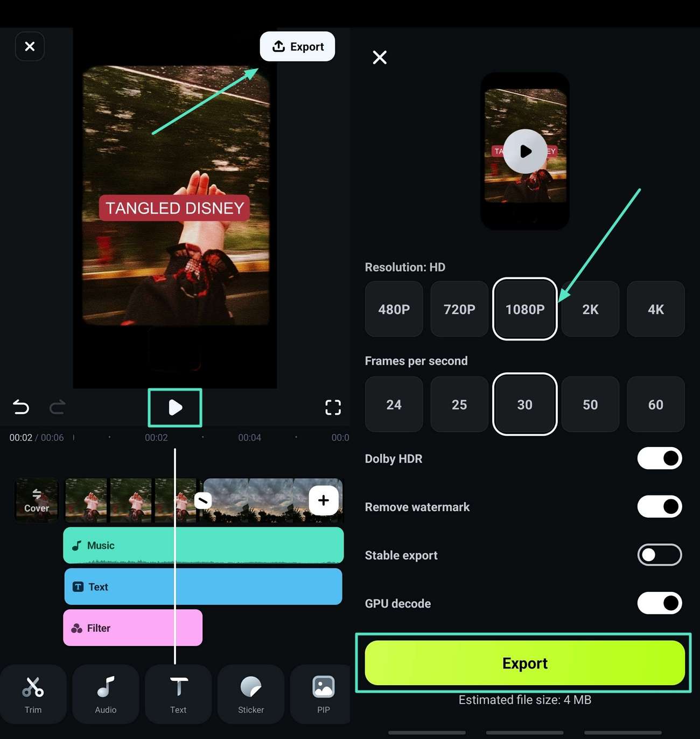Choose 2K resolution
Viewport: 700px width, 739px height.
coord(590,309)
